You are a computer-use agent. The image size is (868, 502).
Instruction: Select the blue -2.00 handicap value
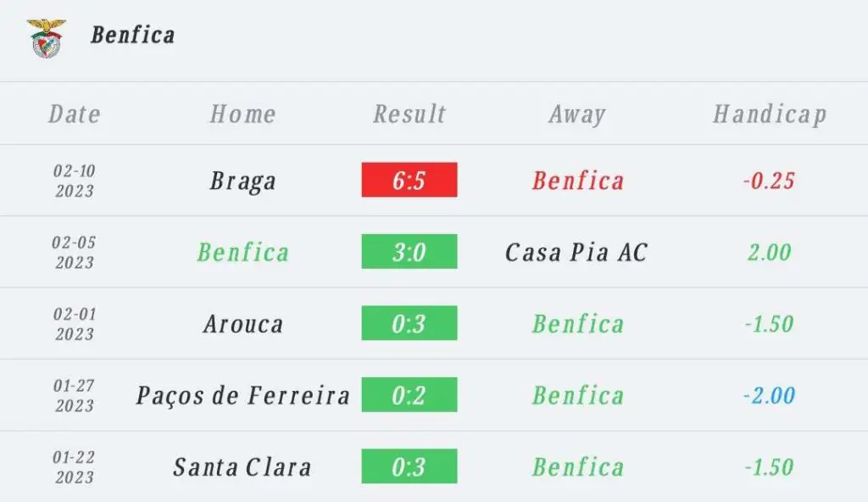(x=769, y=396)
